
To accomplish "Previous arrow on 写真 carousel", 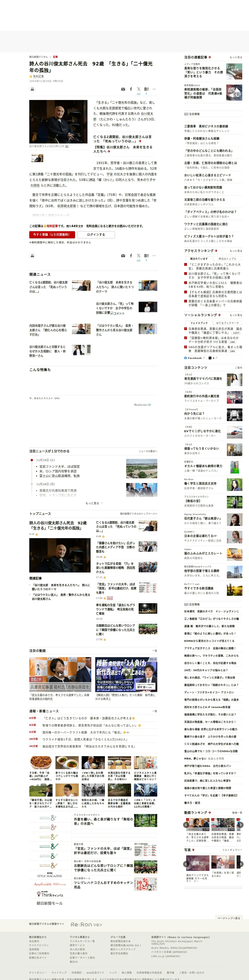I will coord(186,864).
